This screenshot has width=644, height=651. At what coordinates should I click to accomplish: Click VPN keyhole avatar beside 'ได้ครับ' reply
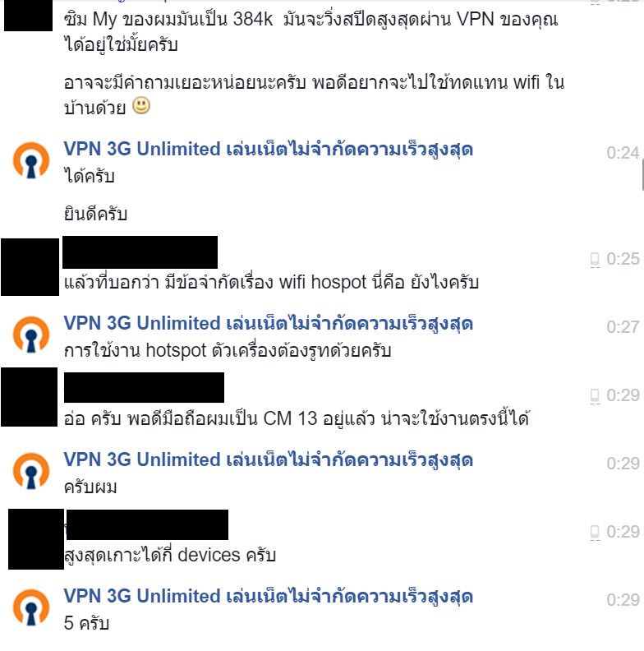pos(31,160)
